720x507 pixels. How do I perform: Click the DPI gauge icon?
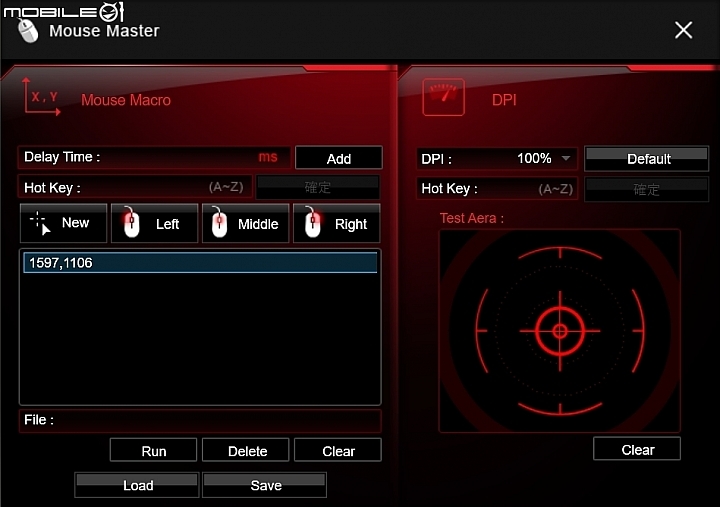(x=443, y=97)
